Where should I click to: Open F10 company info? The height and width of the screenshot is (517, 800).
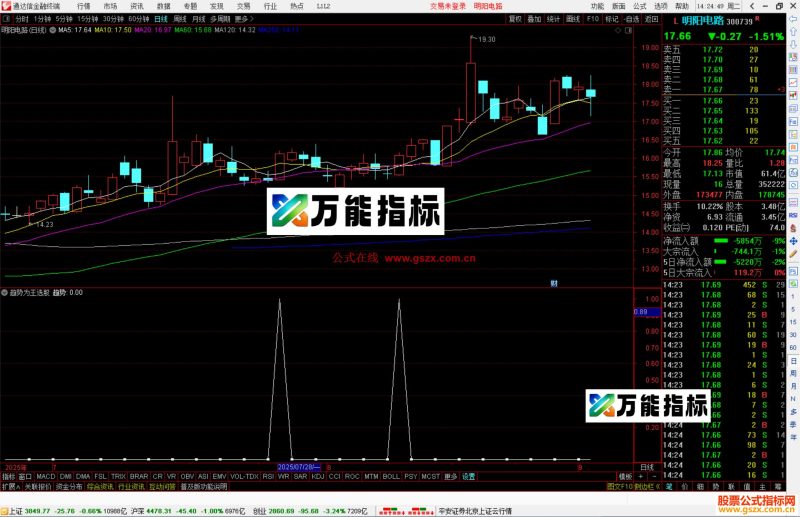pyautogui.click(x=592, y=19)
